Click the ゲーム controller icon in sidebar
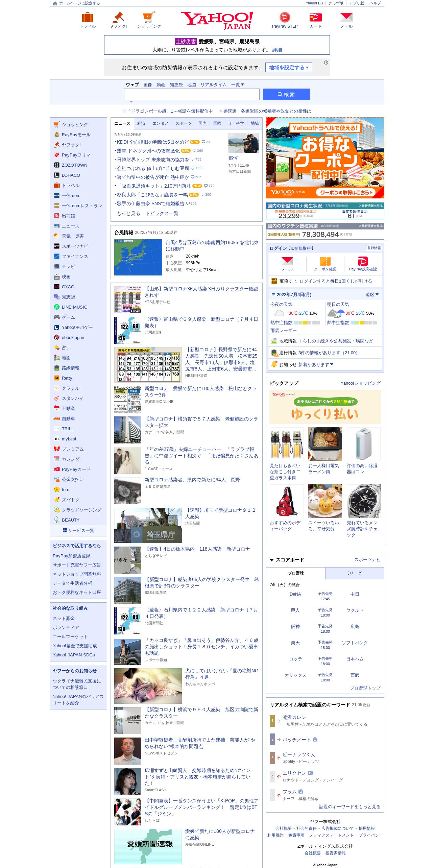 click(x=56, y=317)
